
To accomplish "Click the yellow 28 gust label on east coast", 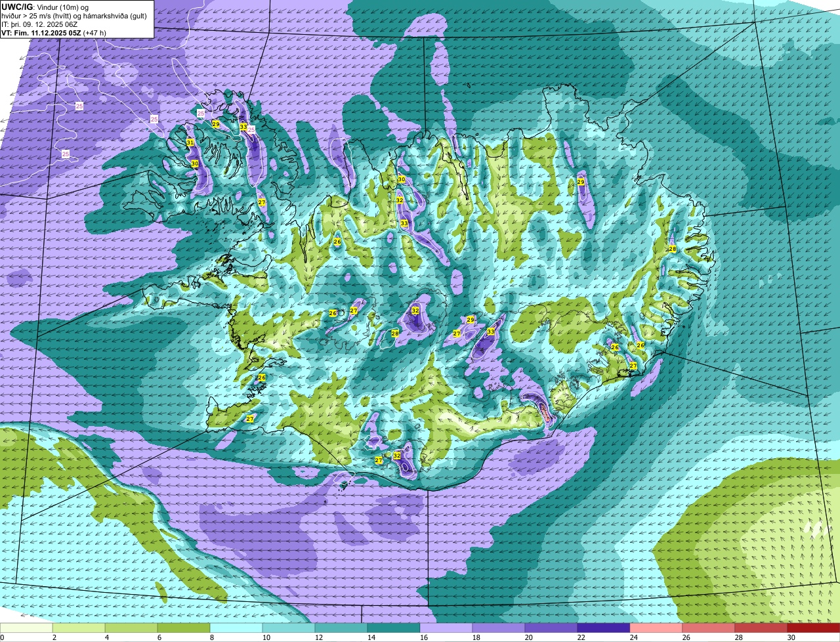I will [x=673, y=249].
